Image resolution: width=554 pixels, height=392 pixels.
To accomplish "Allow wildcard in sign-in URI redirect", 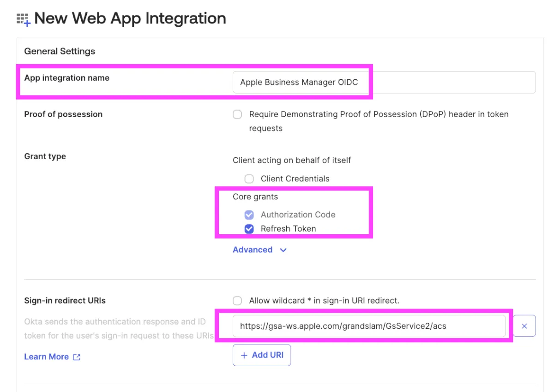I will [237, 301].
